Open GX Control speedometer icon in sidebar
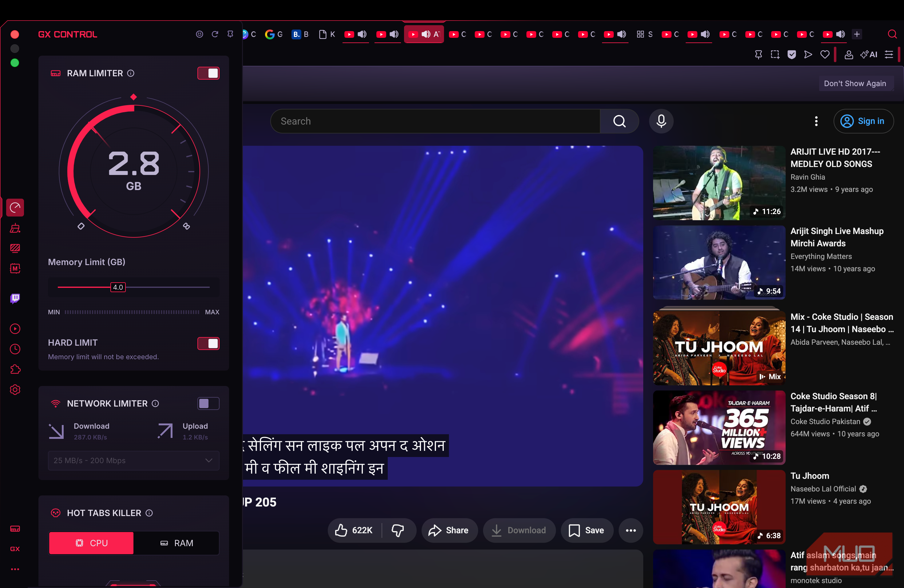 click(15, 207)
